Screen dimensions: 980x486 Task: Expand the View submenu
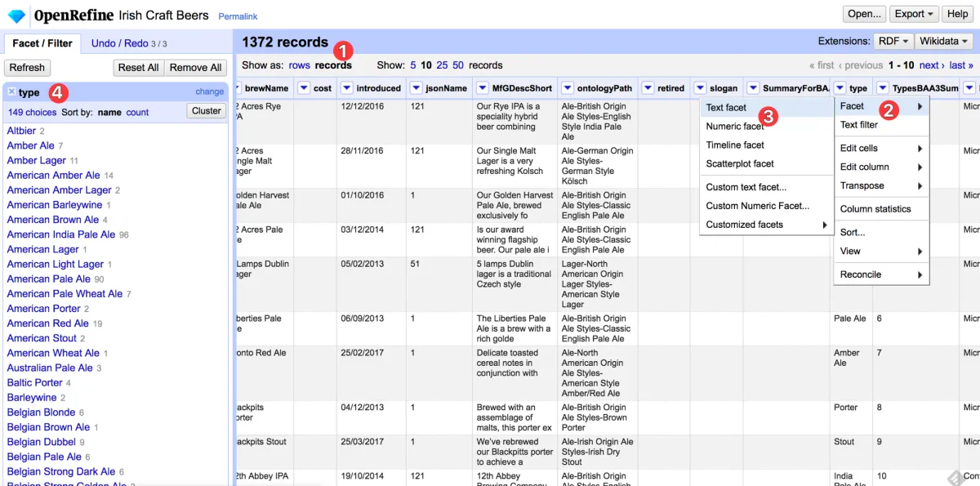[x=881, y=252]
